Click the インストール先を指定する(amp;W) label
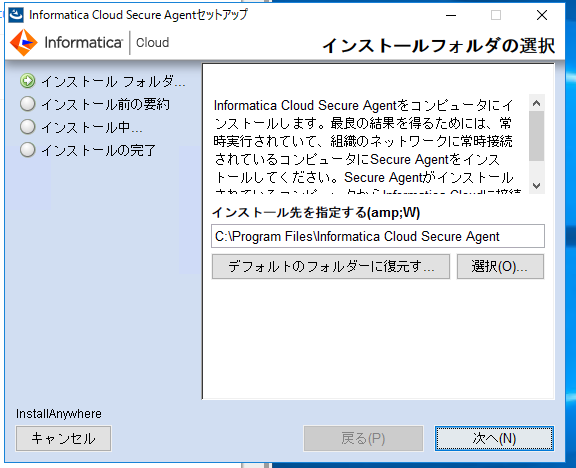This screenshot has width=576, height=468. 316,212
